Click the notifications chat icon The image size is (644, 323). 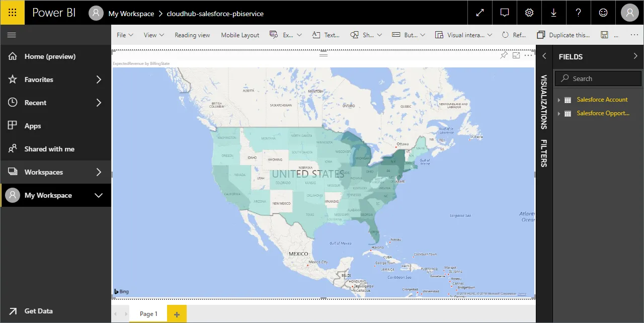pos(505,13)
